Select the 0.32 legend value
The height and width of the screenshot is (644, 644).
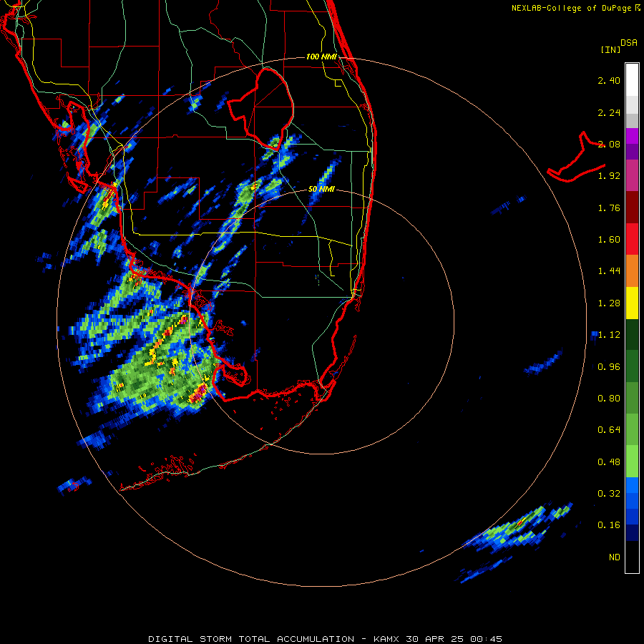pyautogui.click(x=609, y=494)
